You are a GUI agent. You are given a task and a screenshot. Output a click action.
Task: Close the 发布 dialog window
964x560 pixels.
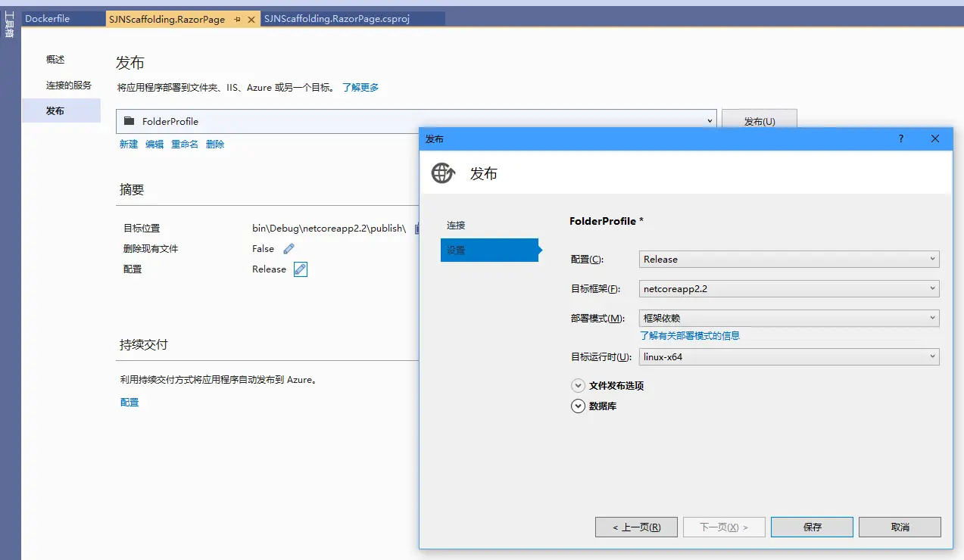pyautogui.click(x=935, y=138)
